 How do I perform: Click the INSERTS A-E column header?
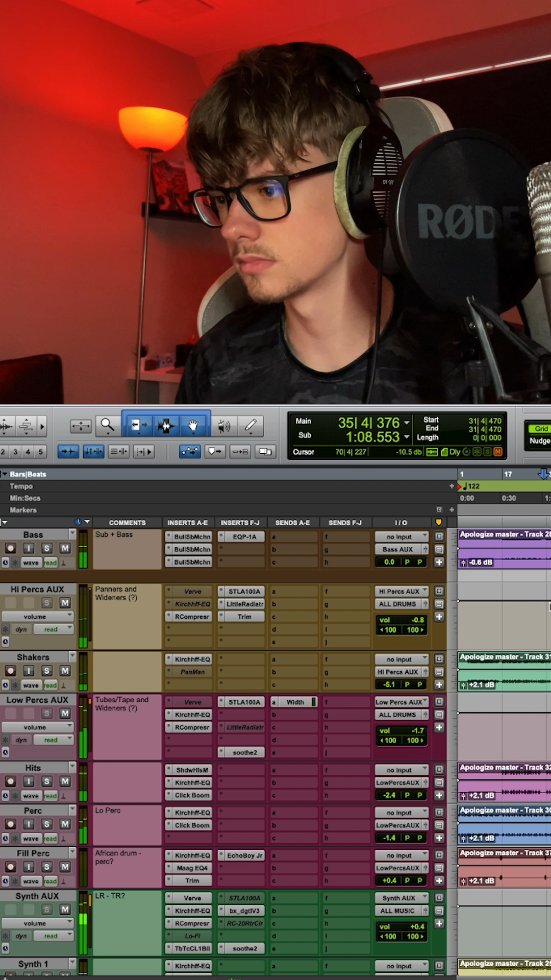point(187,523)
